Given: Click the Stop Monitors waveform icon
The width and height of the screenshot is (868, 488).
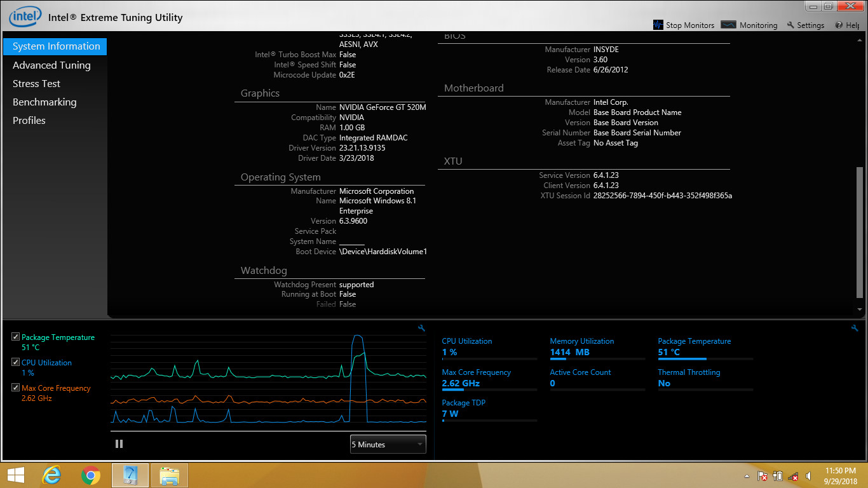Looking at the screenshot, I should [658, 25].
